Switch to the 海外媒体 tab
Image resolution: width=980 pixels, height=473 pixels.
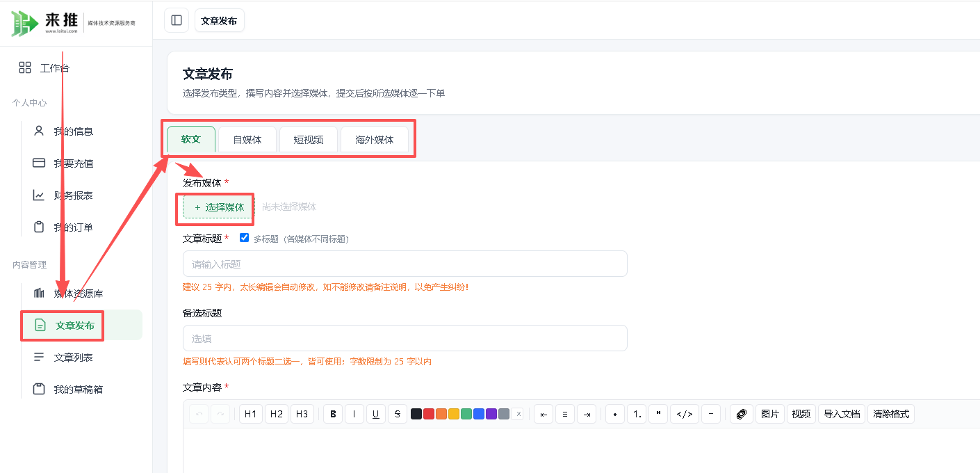click(375, 139)
